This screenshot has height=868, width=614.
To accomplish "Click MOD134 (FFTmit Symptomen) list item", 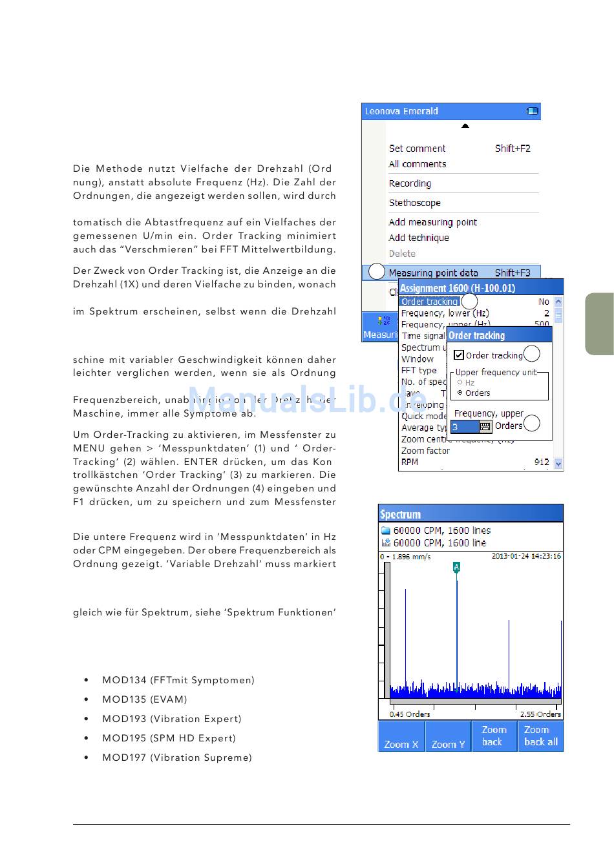I will point(178,680).
